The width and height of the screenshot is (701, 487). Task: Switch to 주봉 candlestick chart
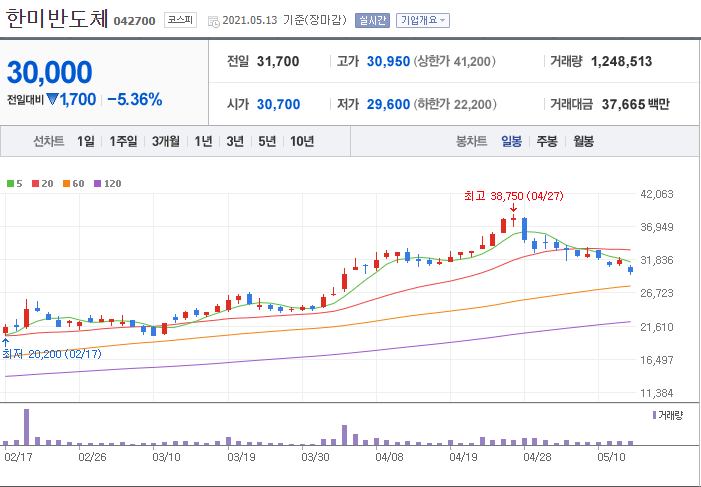tap(547, 142)
